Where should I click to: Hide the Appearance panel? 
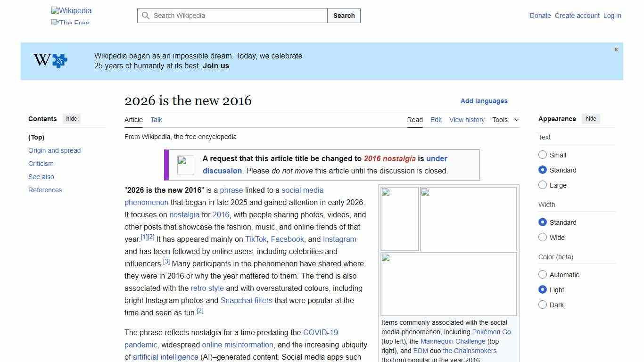[591, 119]
